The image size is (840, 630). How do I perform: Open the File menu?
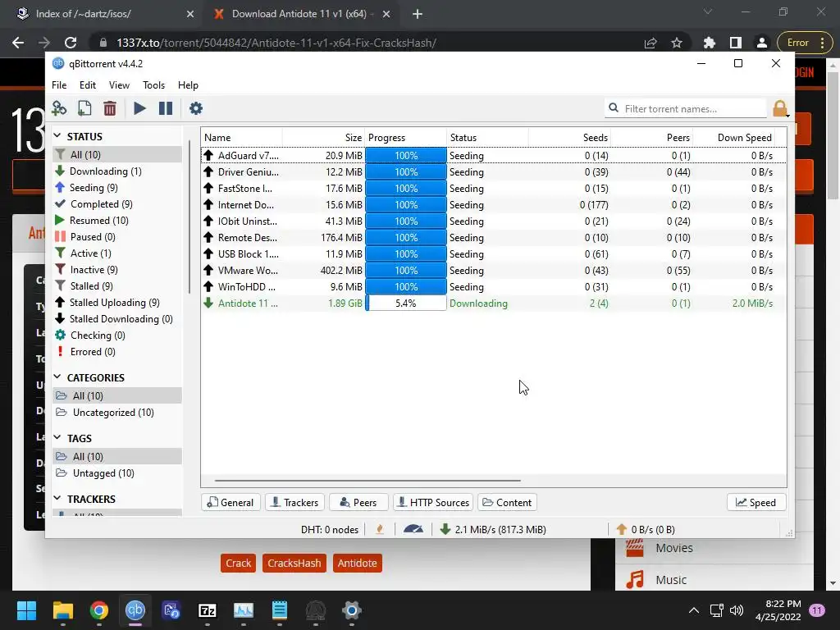[59, 85]
